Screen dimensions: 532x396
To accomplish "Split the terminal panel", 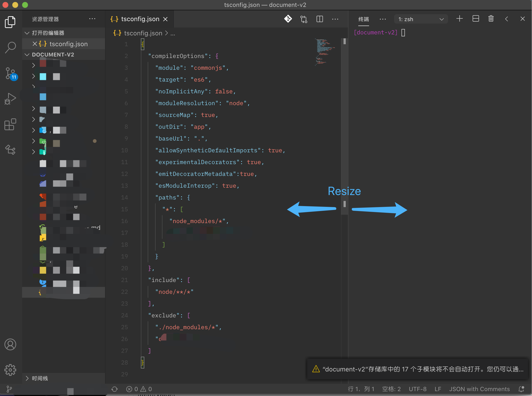I will point(476,19).
